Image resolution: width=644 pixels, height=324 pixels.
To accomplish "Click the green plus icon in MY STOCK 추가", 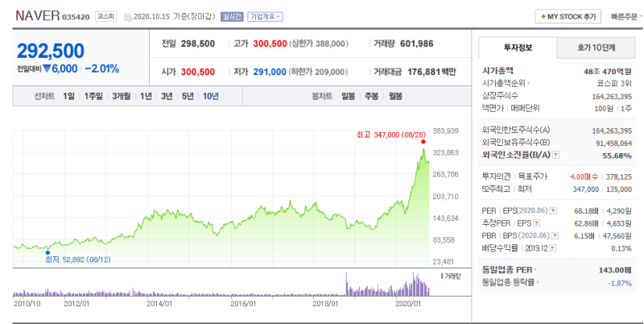I will 543,17.
